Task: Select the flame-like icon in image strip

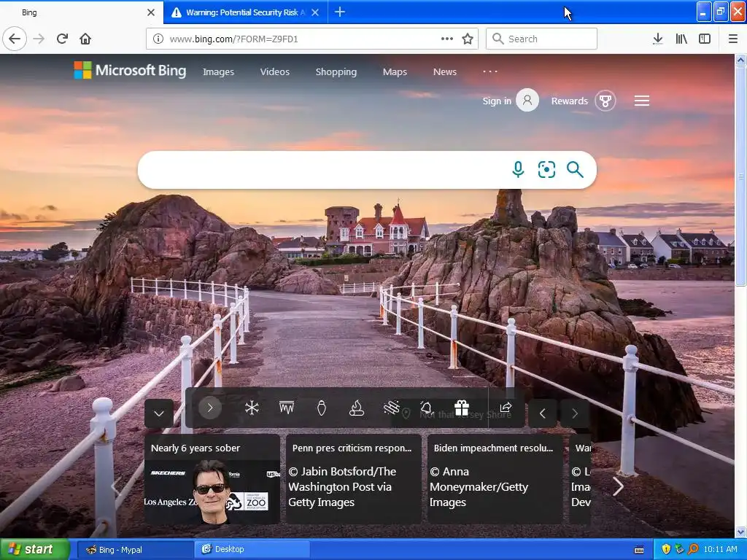Action: [356, 408]
